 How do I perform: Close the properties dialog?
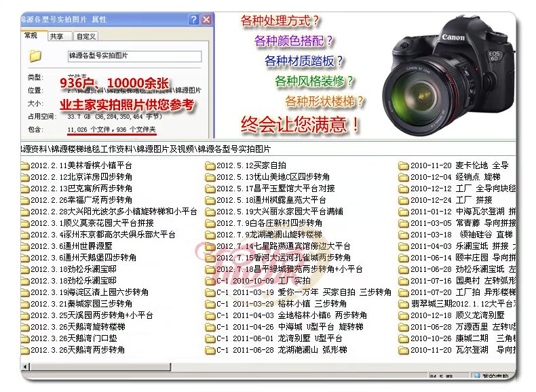click(x=206, y=20)
